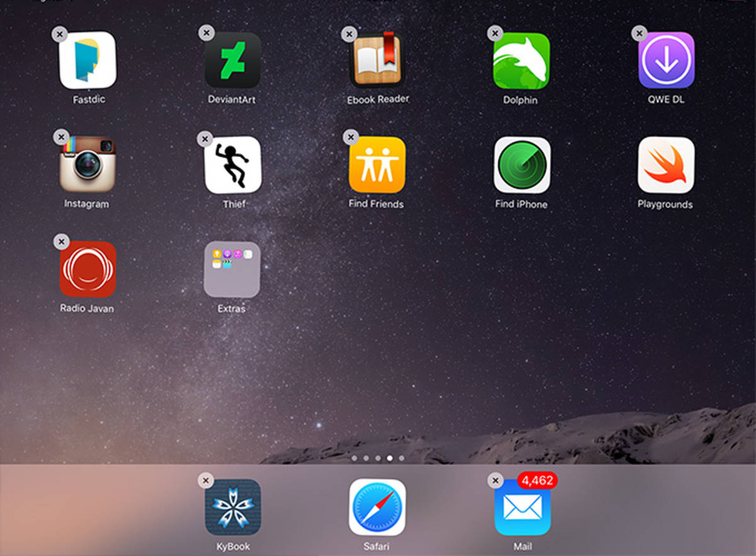756x556 pixels.
Task: Click the Mail delete X badge
Action: tap(496, 481)
